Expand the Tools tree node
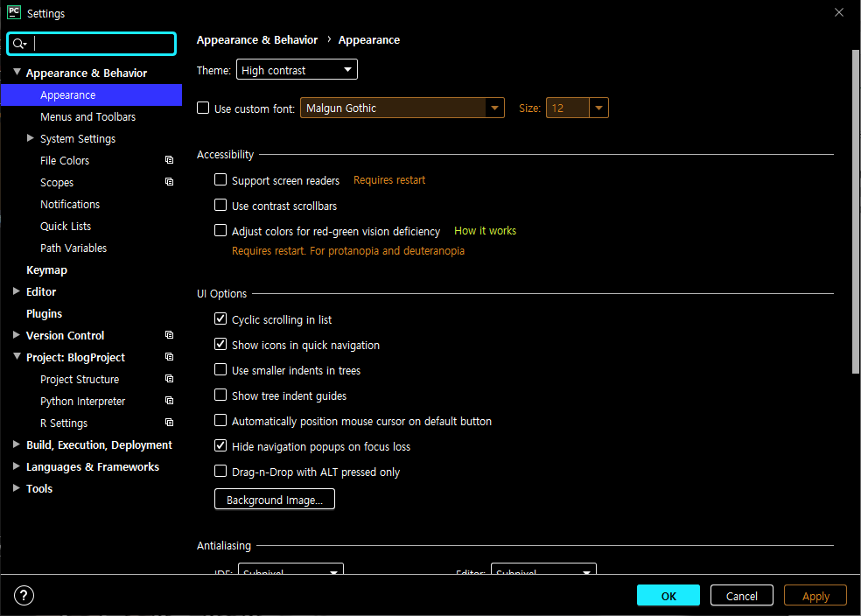This screenshot has width=861, height=616. pos(17,488)
